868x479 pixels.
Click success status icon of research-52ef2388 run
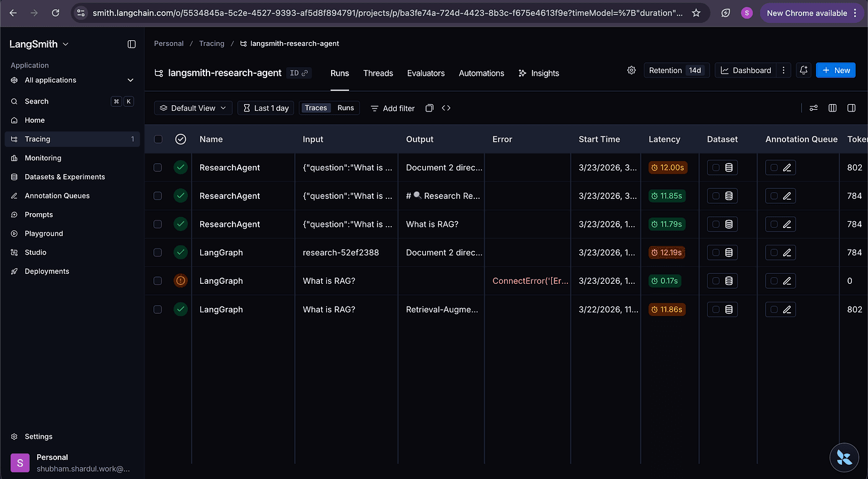point(180,252)
